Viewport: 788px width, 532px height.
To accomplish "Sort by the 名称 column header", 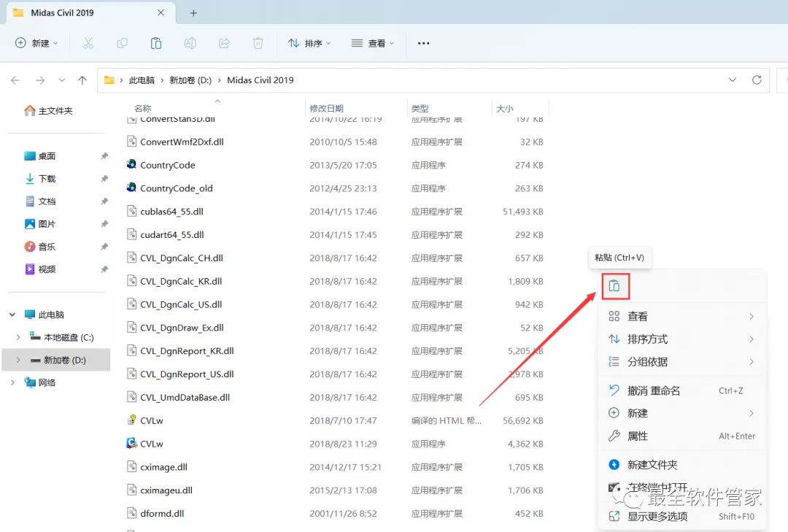I will coord(143,108).
